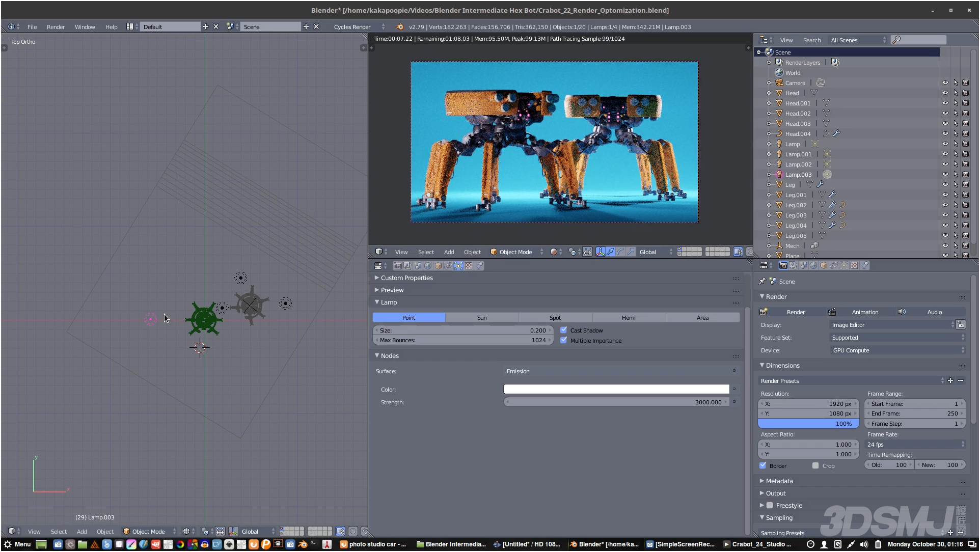Open the outliner editor type icon
Viewport: 980px width, 552px height.
click(766, 40)
